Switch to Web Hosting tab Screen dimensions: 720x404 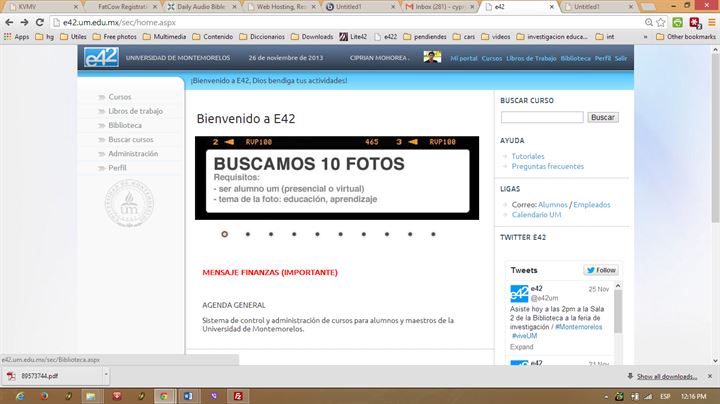point(281,7)
